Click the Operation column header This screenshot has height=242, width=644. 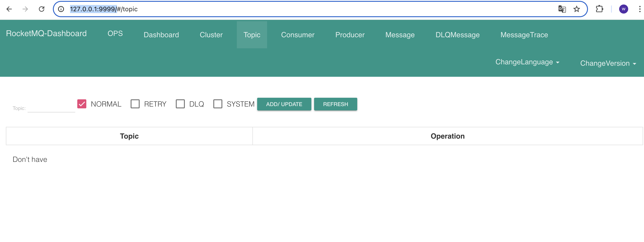click(447, 136)
